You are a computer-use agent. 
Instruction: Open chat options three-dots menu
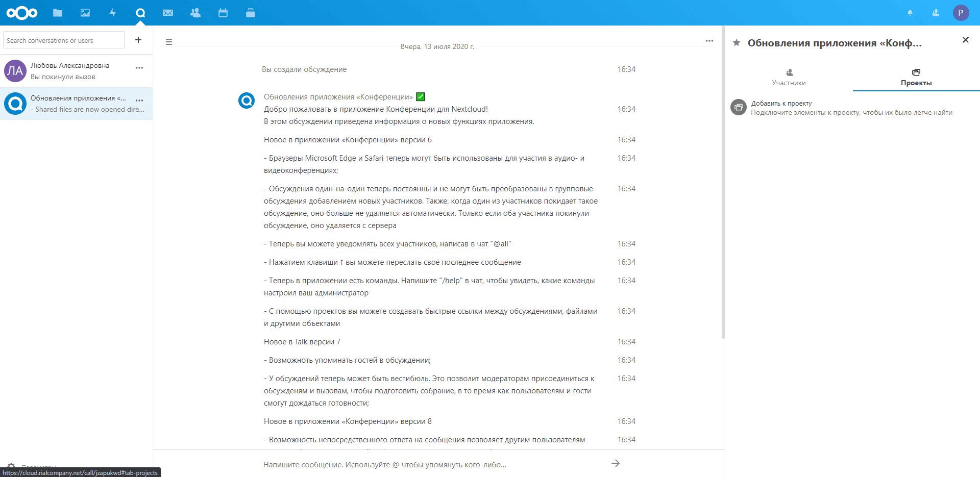(709, 41)
